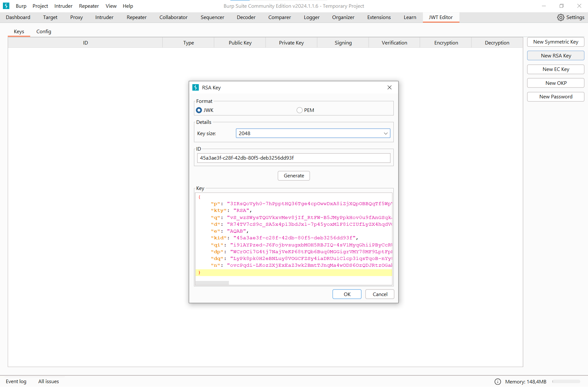Image resolution: width=588 pixels, height=387 pixels.
Task: Click the "e": "AQAB" line in key
Action: pos(230,231)
